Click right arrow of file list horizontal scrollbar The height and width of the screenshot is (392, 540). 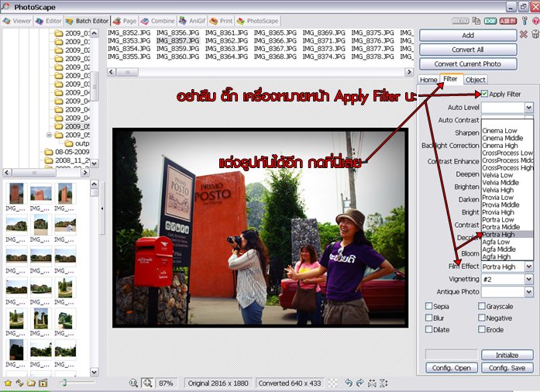409,72
